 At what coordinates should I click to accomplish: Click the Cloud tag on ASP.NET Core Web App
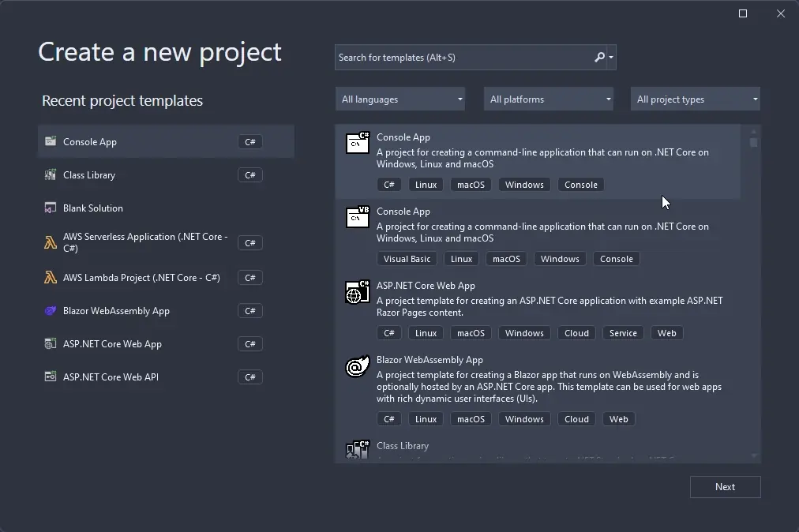click(x=576, y=333)
